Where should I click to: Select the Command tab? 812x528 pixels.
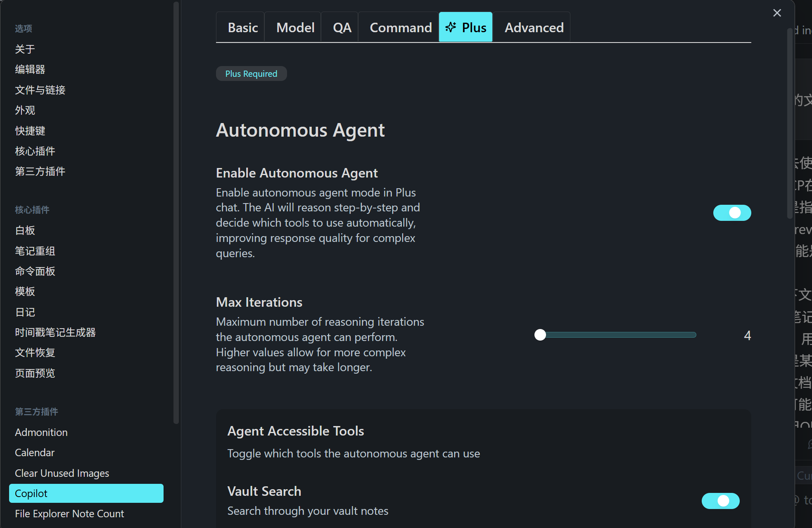pos(400,28)
